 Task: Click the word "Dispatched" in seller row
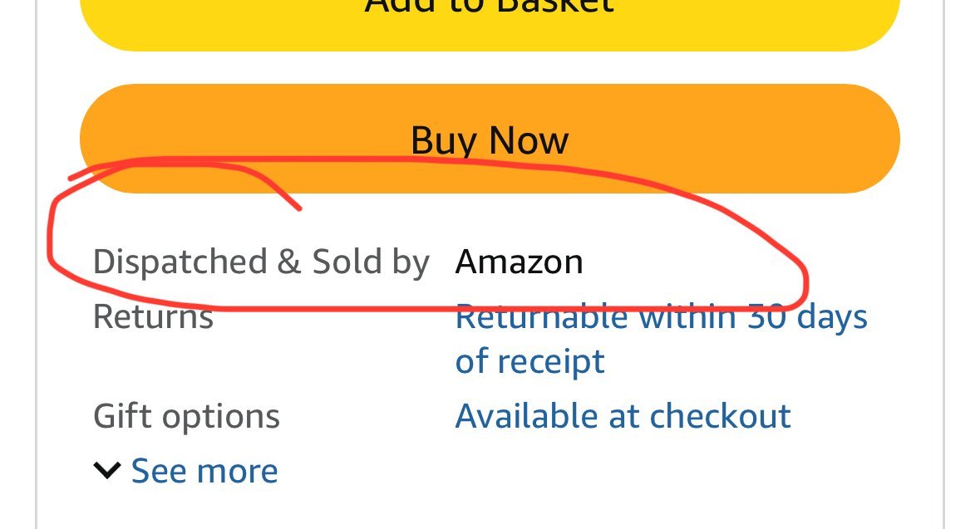(180, 262)
